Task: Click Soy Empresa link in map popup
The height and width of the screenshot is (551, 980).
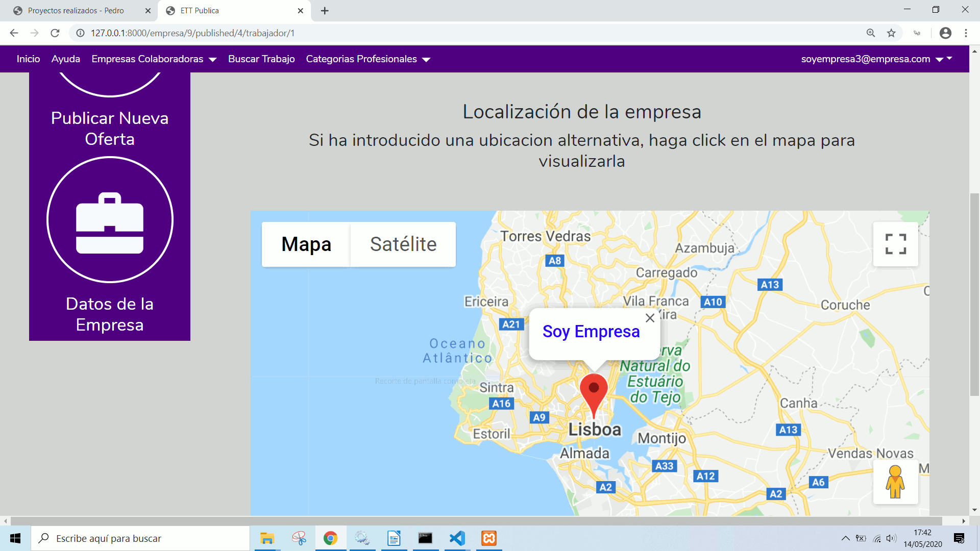Action: pos(591,332)
